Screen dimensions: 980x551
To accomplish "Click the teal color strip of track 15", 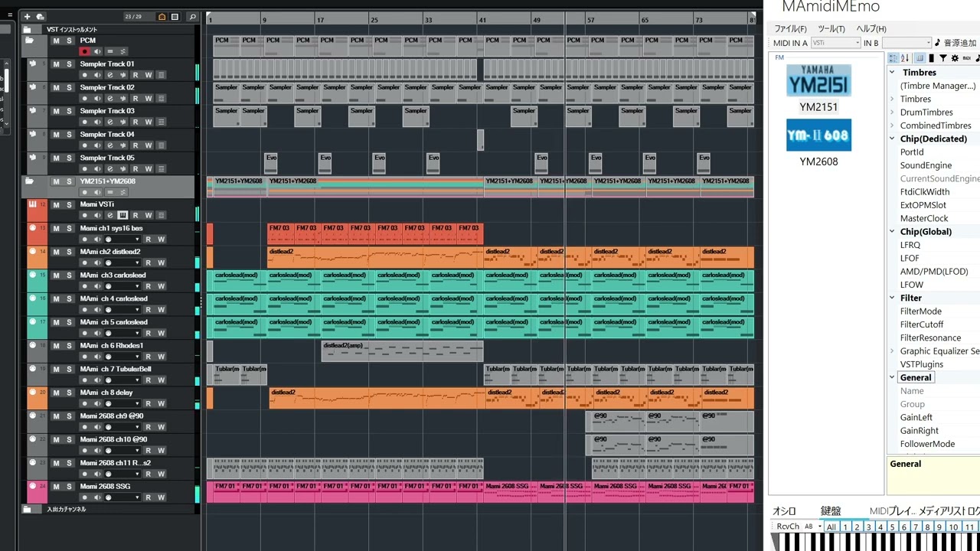I will [38, 281].
